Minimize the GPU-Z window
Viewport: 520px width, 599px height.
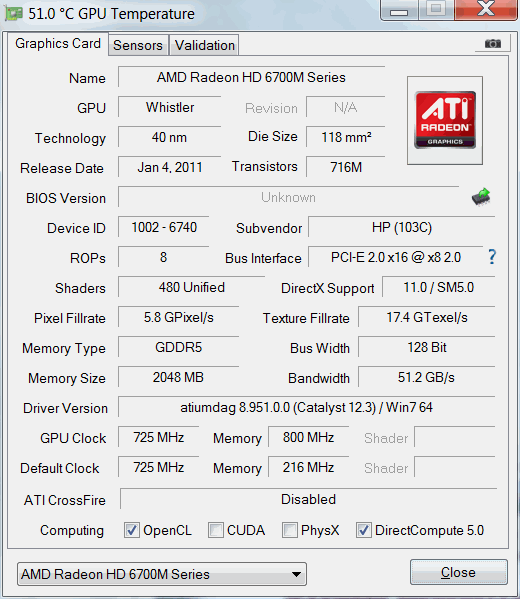tap(399, 10)
